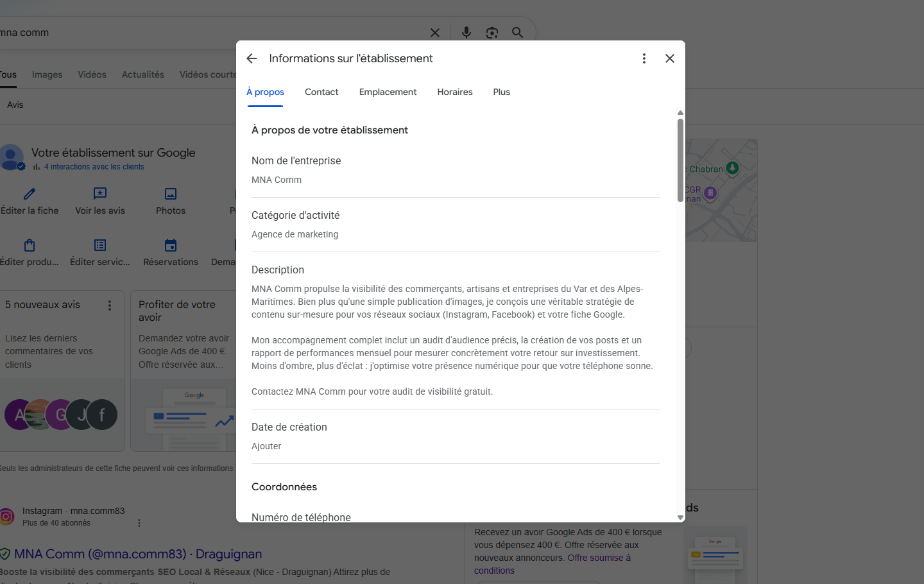This screenshot has height=584, width=924.
Task: Click the scrollbar up arrow in the dialog
Action: pos(680,113)
